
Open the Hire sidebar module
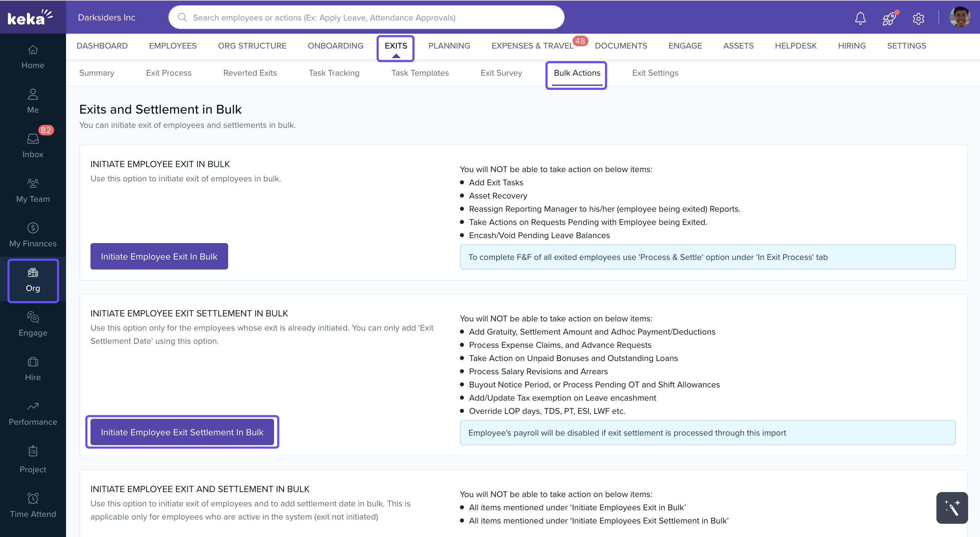[x=33, y=368]
